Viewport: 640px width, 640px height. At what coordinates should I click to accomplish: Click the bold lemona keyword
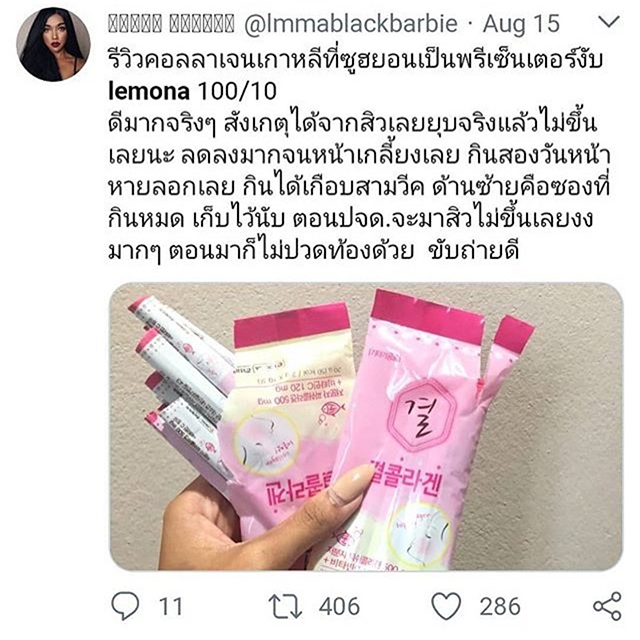tap(149, 91)
